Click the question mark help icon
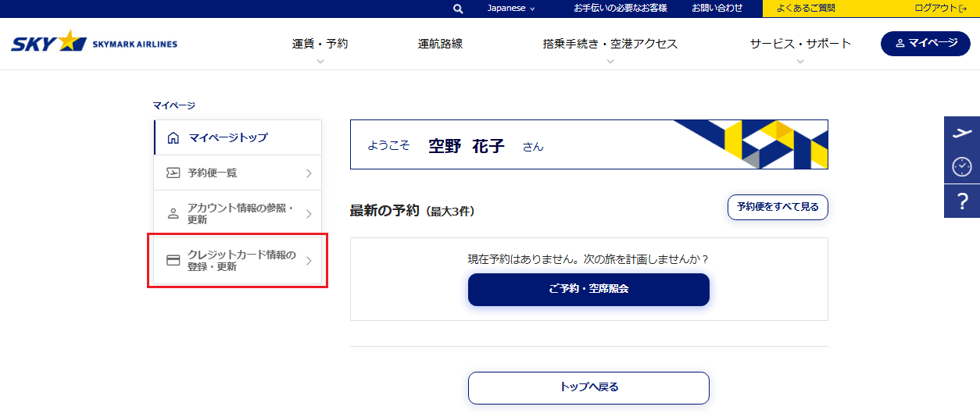 (x=962, y=201)
